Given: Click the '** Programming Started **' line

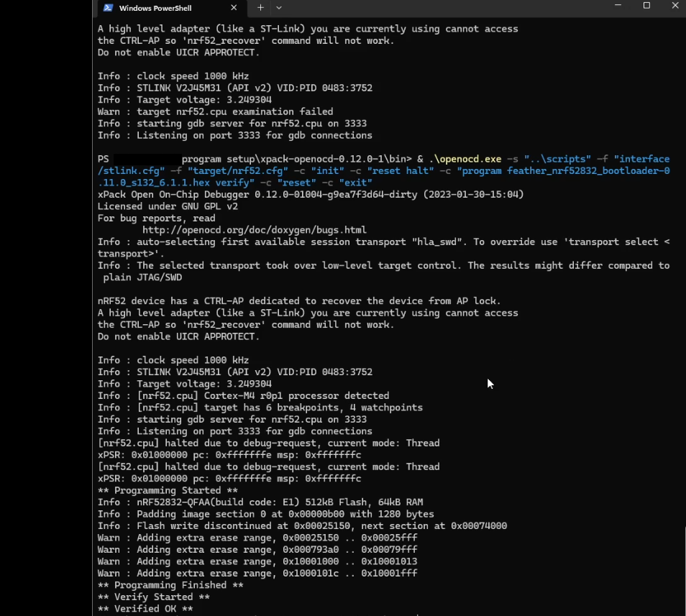Looking at the screenshot, I should tap(168, 490).
